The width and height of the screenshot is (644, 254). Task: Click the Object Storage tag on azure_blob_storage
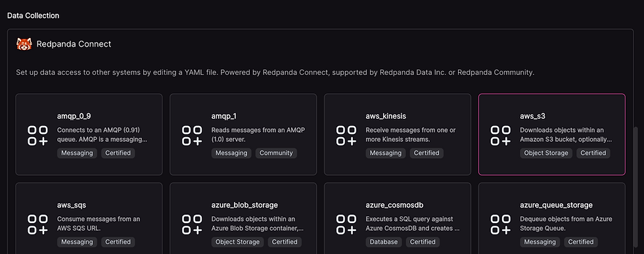click(x=237, y=242)
